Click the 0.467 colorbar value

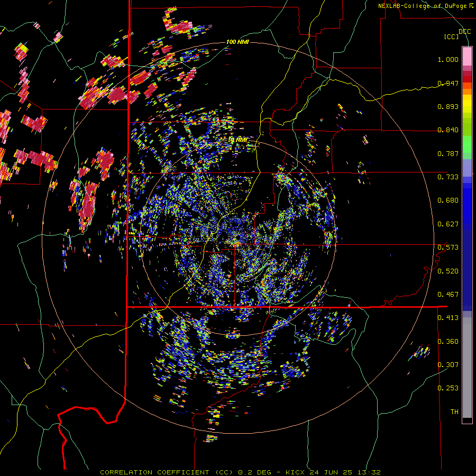coord(448,295)
